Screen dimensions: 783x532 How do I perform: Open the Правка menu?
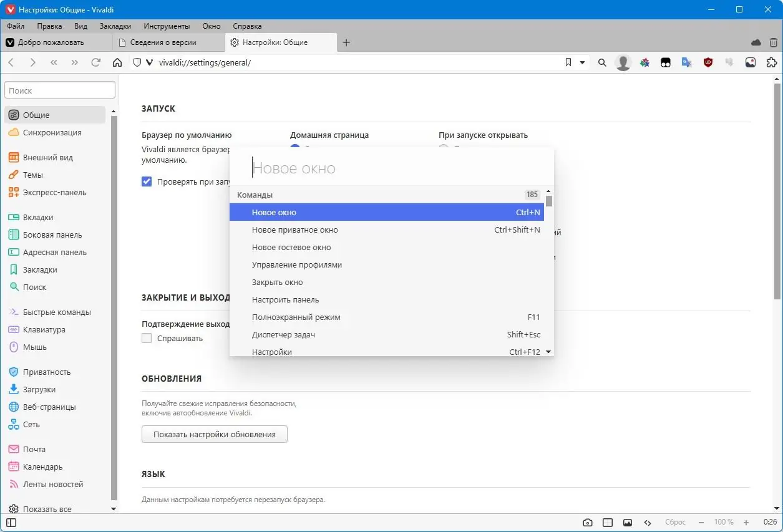tap(49, 26)
